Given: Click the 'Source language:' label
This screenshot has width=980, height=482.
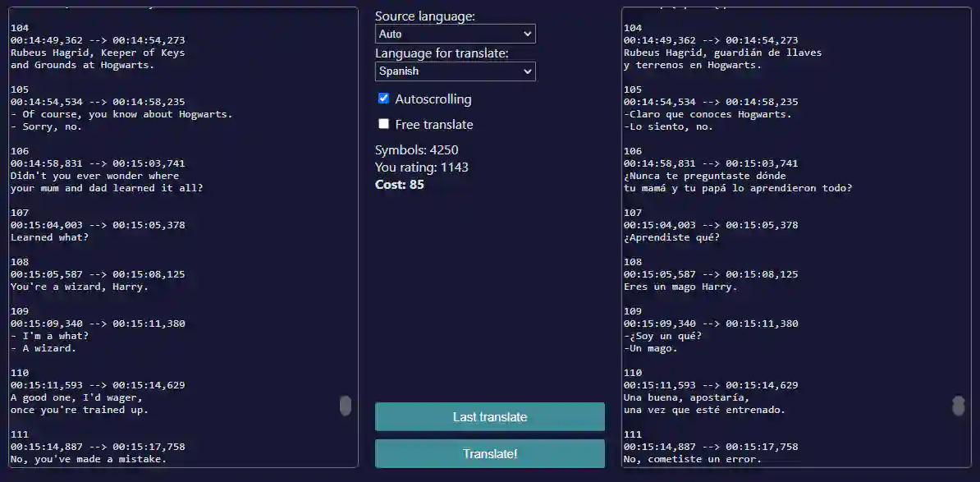Looking at the screenshot, I should (x=424, y=16).
